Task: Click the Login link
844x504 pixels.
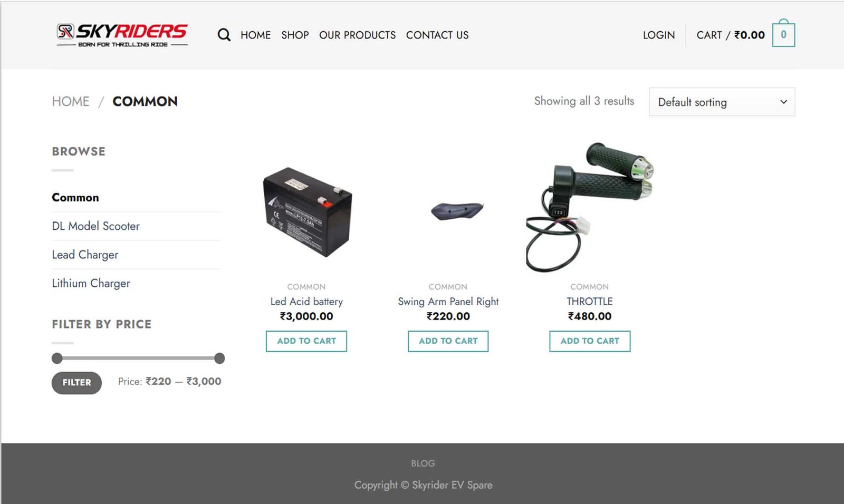Action: [658, 35]
